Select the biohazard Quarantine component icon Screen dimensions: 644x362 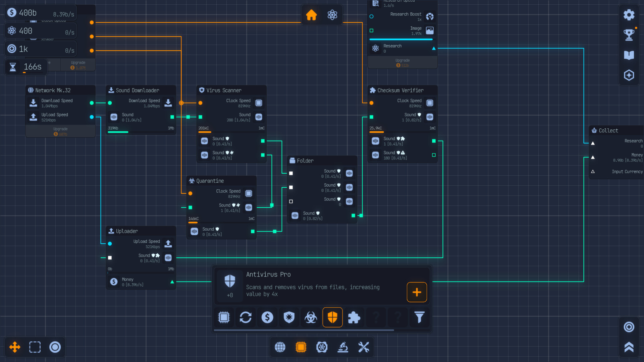point(311,317)
